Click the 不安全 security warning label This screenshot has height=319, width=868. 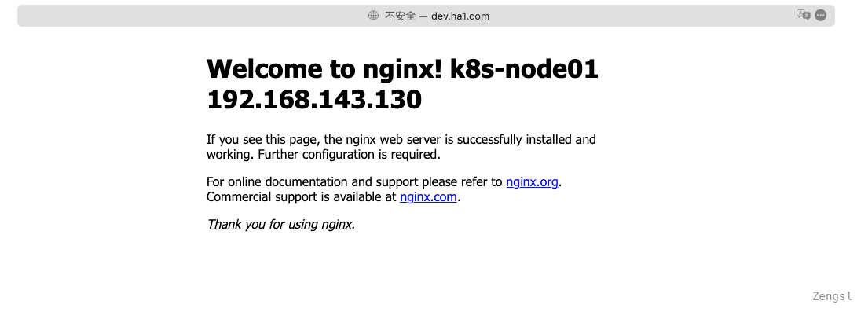[x=400, y=16]
